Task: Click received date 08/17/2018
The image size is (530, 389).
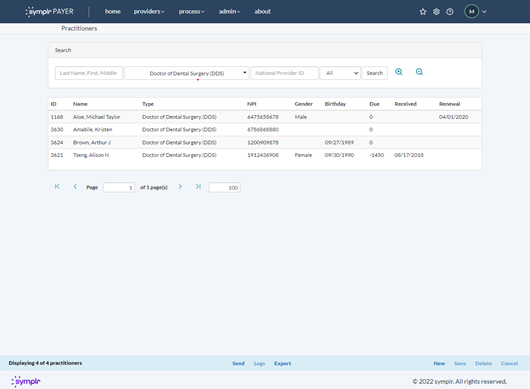Action: pyautogui.click(x=409, y=155)
